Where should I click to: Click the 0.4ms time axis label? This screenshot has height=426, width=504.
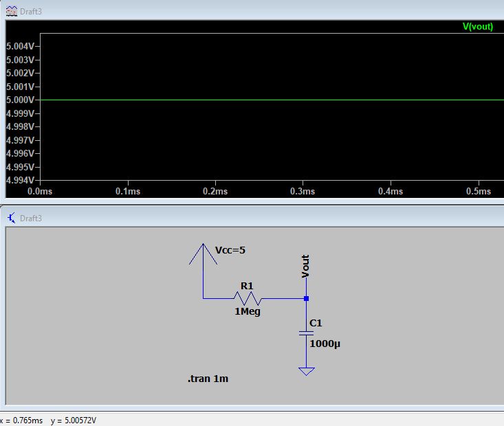pos(391,192)
